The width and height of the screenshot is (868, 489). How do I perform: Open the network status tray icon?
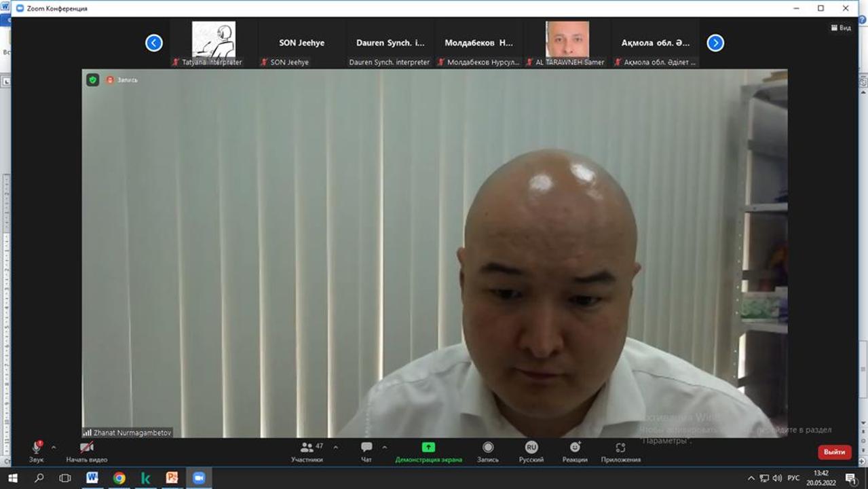point(764,478)
